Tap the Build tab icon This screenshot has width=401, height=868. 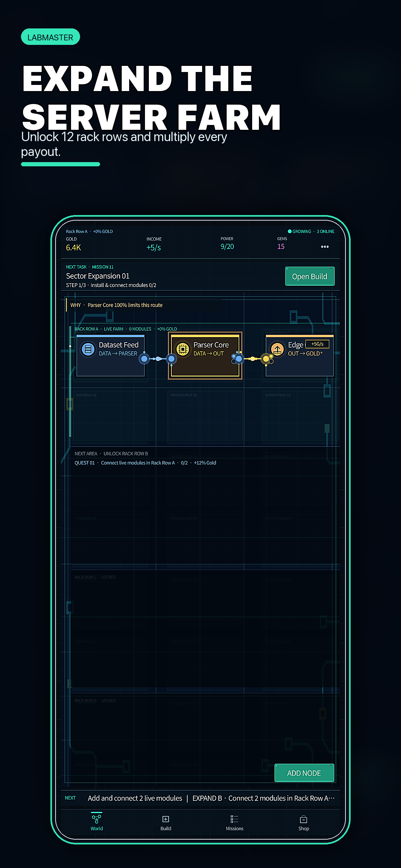(165, 819)
